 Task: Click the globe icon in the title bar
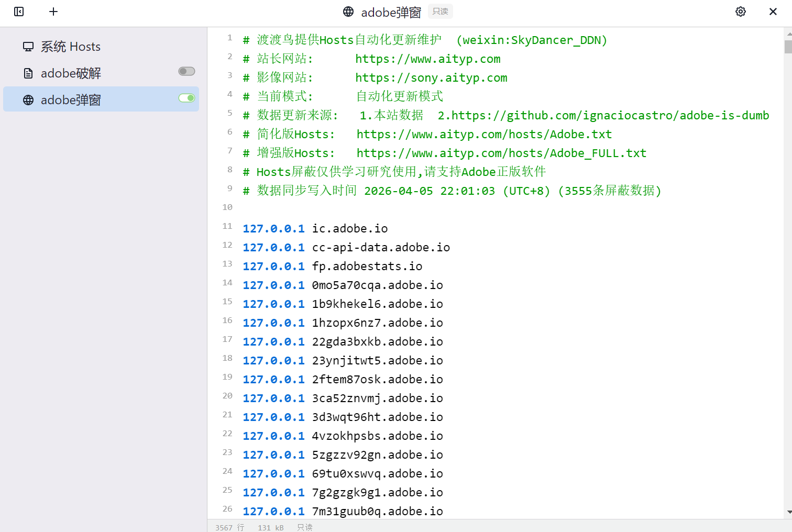[348, 12]
